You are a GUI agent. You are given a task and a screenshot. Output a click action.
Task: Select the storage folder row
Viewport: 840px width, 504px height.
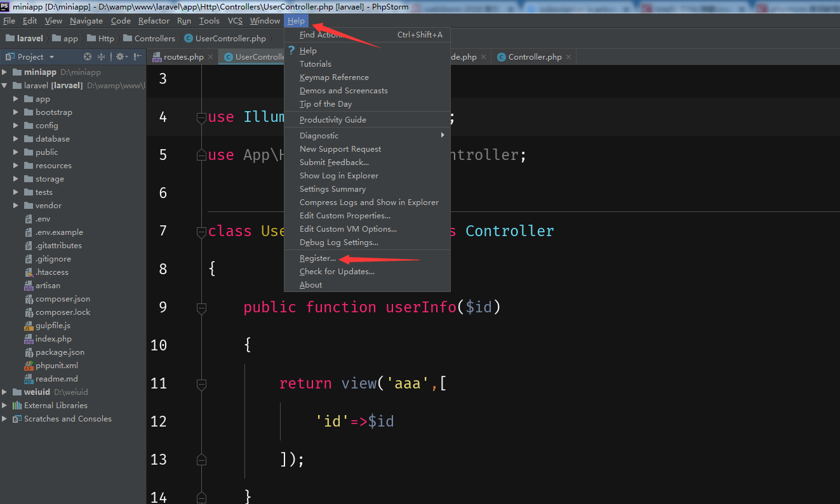pos(73,179)
